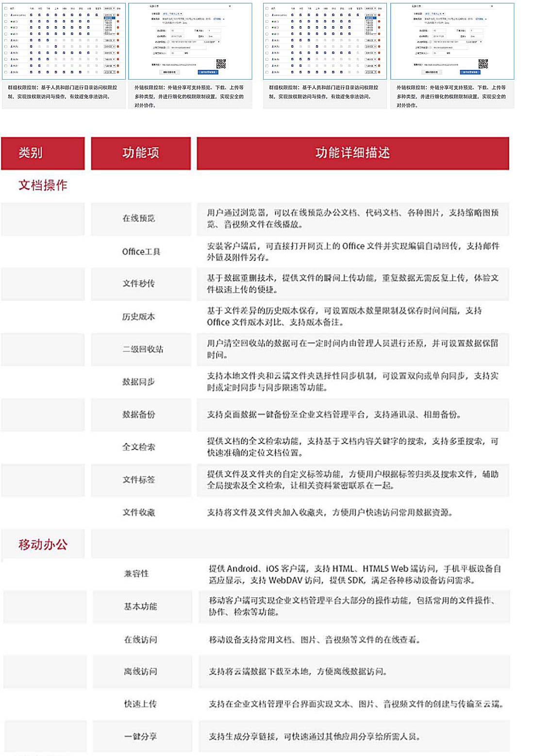This screenshot has width=534, height=756.
Task: Click the 全文检索 feature name
Action: tap(139, 447)
